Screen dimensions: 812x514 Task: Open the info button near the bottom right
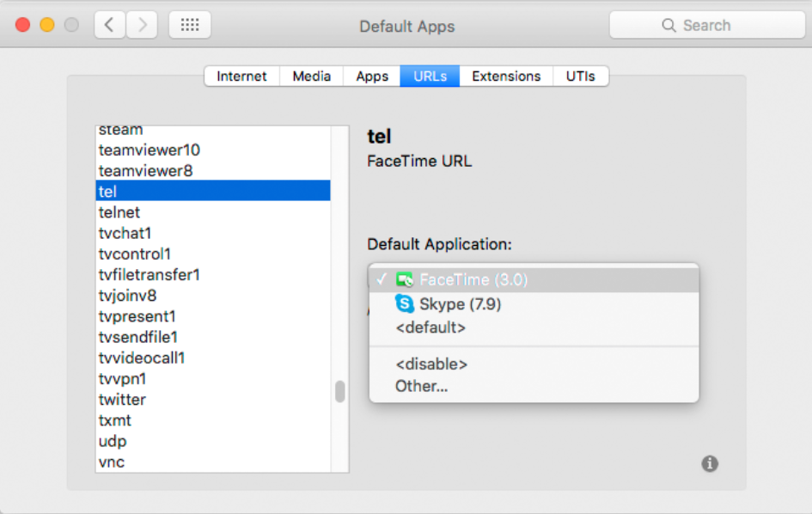pyautogui.click(x=710, y=463)
